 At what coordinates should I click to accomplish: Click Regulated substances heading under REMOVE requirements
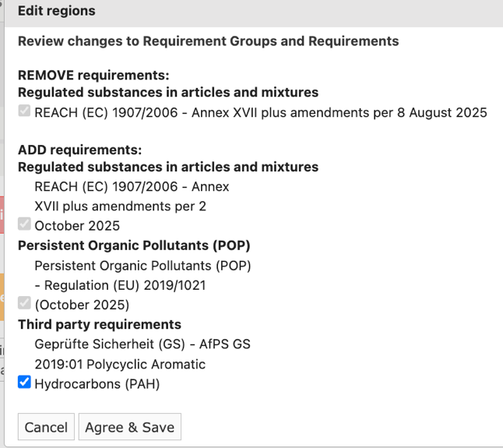click(168, 93)
